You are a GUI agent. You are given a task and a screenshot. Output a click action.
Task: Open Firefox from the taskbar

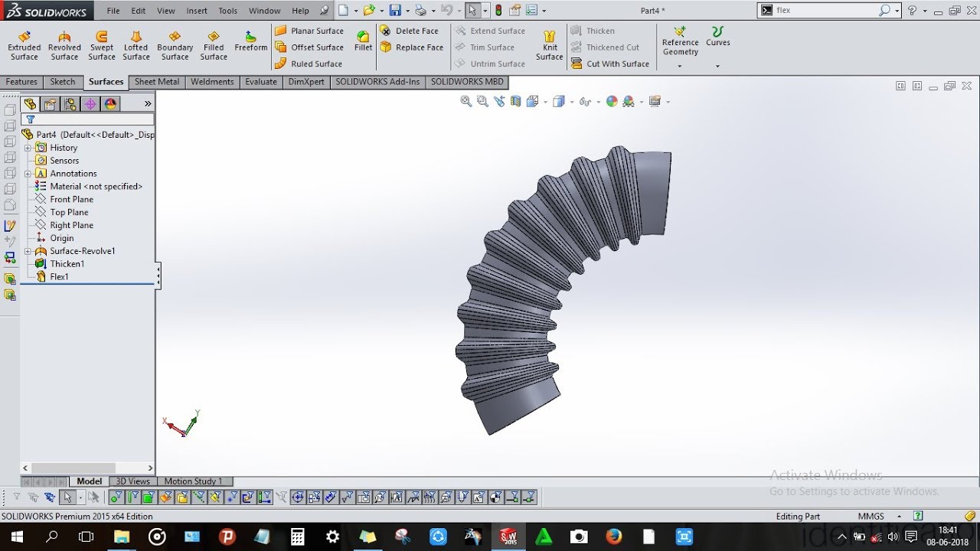pos(613,536)
